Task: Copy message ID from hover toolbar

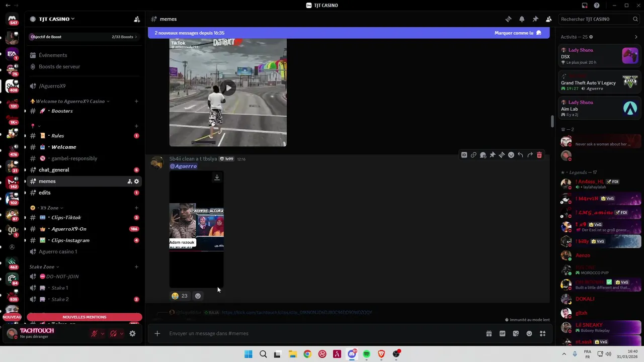Action: [x=464, y=155]
